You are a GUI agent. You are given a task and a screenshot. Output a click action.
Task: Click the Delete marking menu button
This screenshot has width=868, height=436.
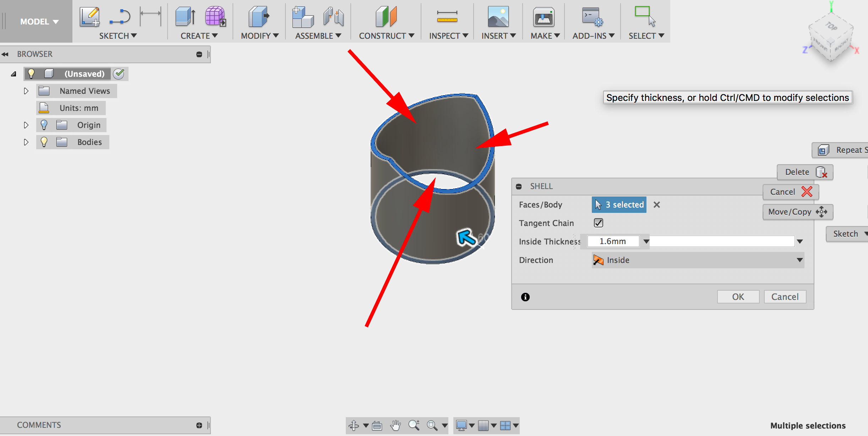805,172
